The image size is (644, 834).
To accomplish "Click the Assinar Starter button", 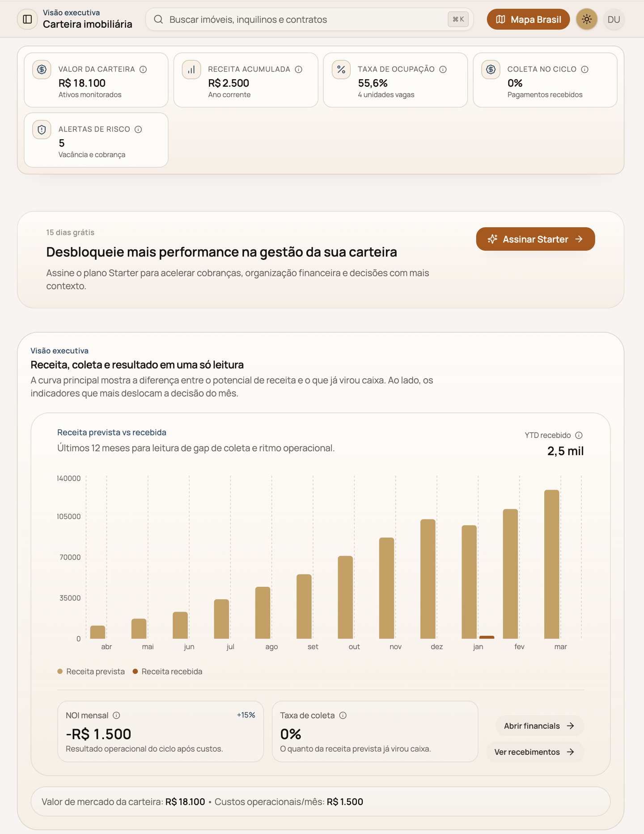I will (x=535, y=239).
